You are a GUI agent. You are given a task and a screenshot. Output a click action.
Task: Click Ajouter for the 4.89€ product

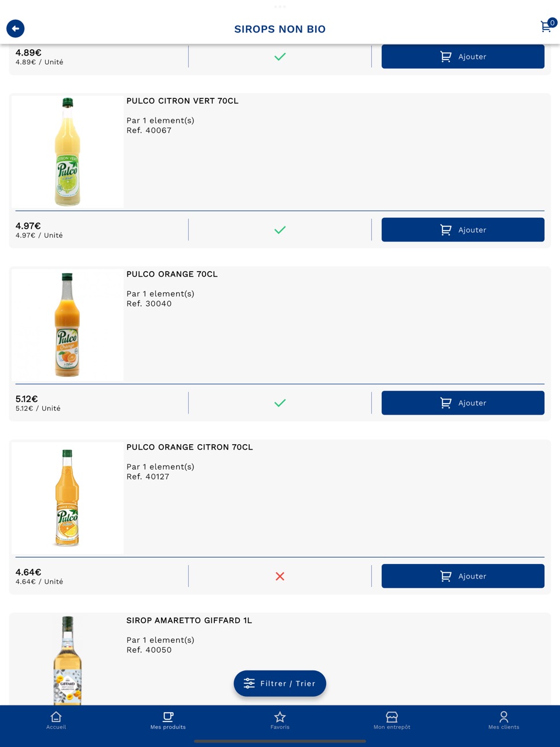[463, 57]
